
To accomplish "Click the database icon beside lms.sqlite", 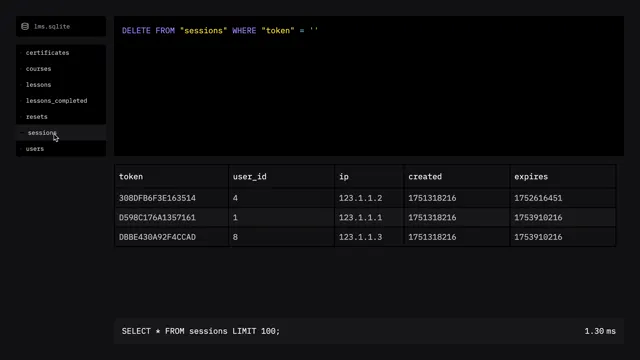I will click(x=25, y=27).
